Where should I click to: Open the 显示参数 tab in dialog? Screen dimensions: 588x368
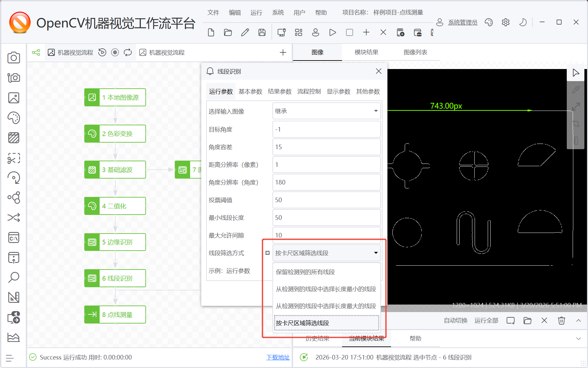[x=339, y=92]
